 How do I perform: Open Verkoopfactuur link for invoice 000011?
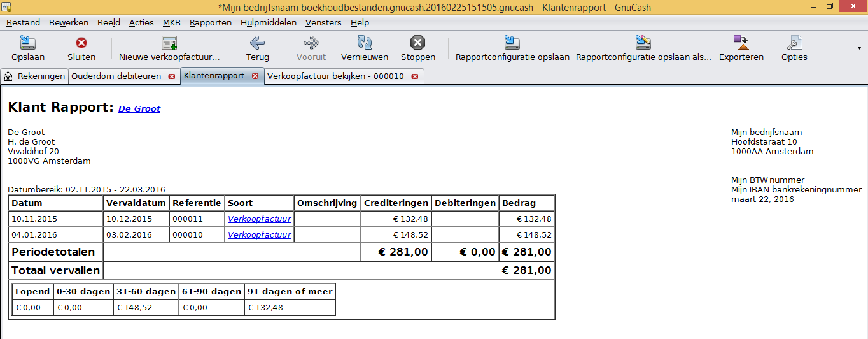[x=259, y=219]
